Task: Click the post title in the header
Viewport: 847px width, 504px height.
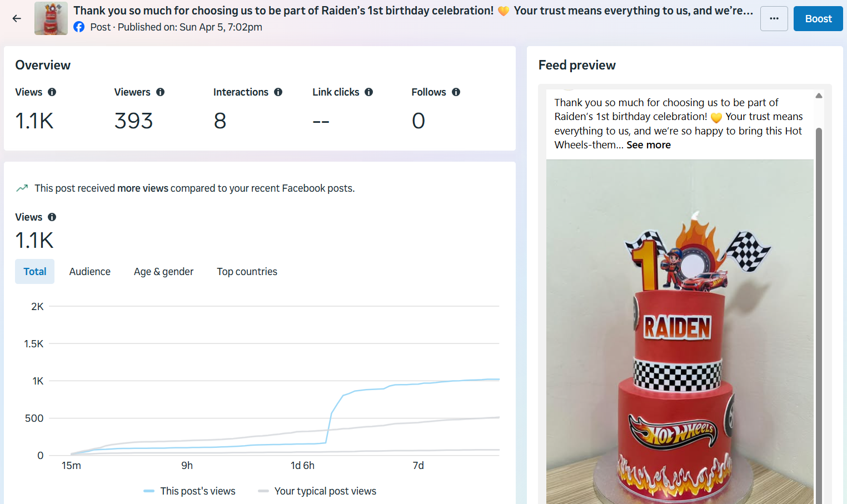Action: point(413,11)
